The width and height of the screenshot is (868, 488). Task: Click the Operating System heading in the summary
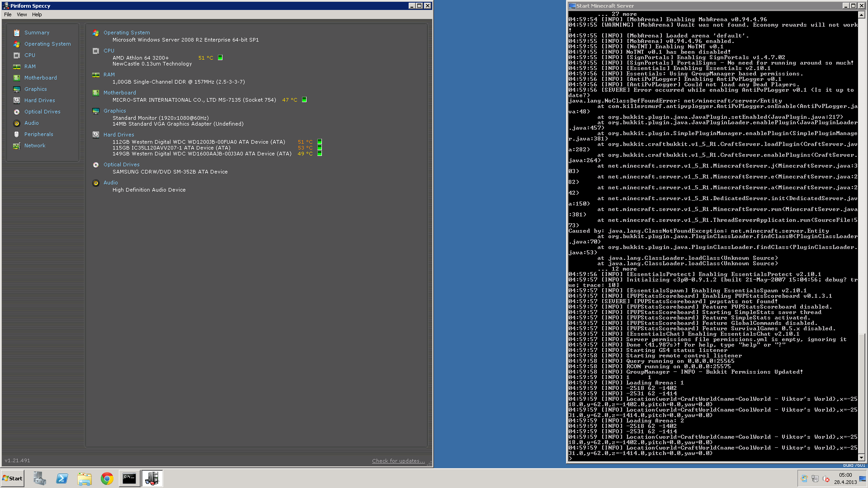point(127,33)
